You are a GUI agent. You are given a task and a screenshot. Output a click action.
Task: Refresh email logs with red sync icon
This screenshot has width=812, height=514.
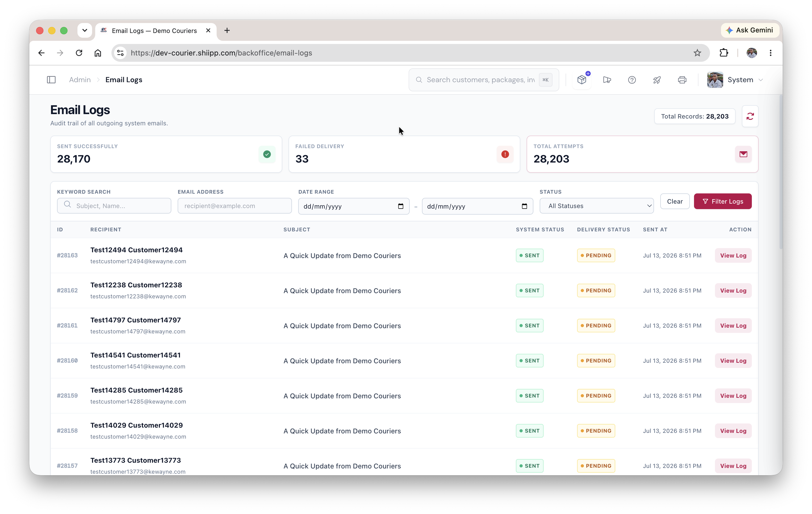[x=750, y=116]
